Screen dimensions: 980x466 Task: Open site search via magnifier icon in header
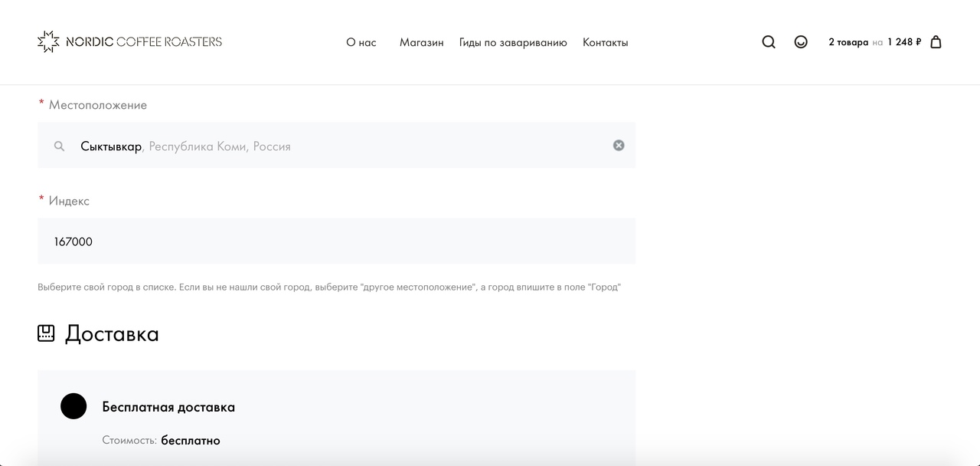(769, 42)
